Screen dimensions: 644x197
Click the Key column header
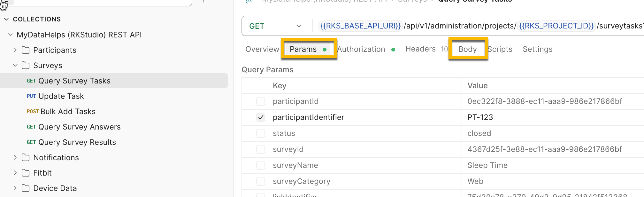coord(280,86)
